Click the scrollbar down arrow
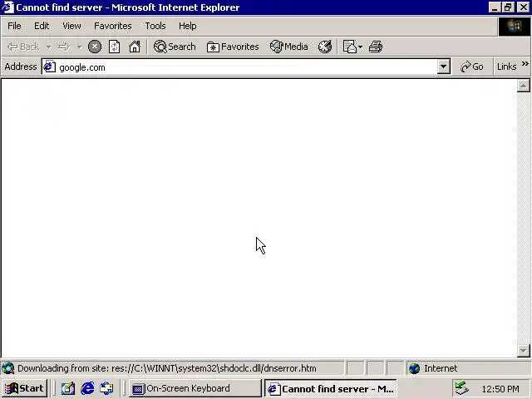This screenshot has height=399, width=532. click(x=523, y=351)
